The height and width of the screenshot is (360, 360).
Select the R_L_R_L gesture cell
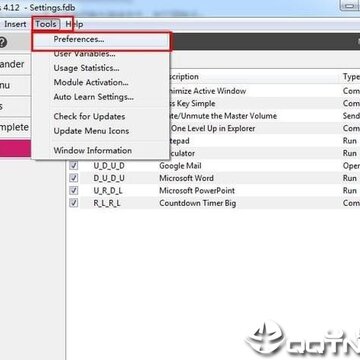click(x=107, y=203)
